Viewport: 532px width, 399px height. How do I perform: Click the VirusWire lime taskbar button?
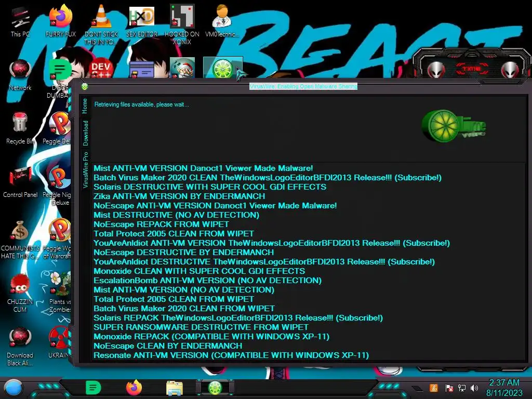[215, 388]
